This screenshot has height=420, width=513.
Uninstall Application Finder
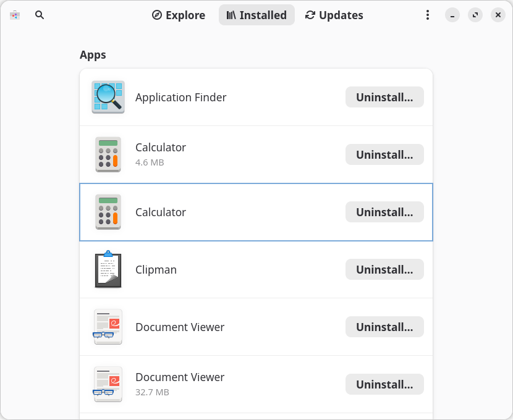384,97
